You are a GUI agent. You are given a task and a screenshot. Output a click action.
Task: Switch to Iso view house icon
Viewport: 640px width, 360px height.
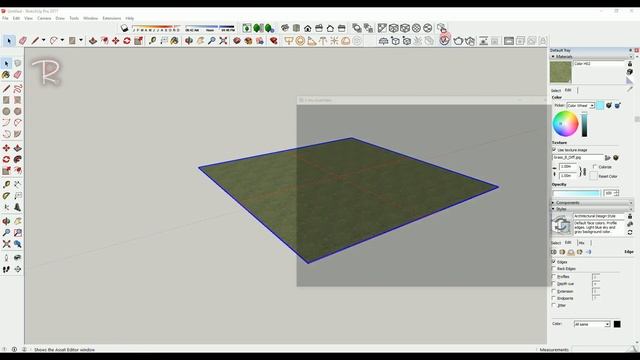coord(285,28)
